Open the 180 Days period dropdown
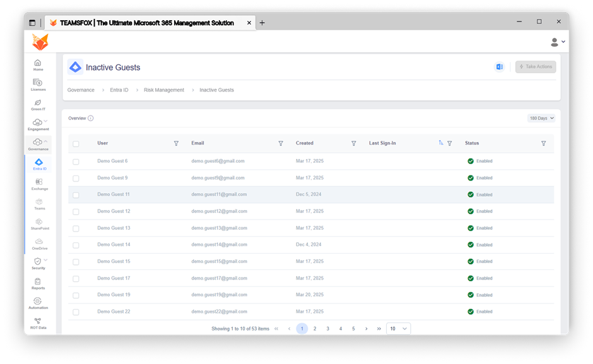 [541, 118]
